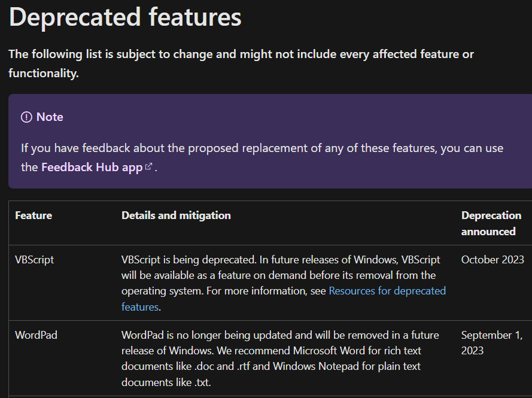The width and height of the screenshot is (532, 398).
Task: Click the September 1, 2023 date cell
Action: click(492, 343)
